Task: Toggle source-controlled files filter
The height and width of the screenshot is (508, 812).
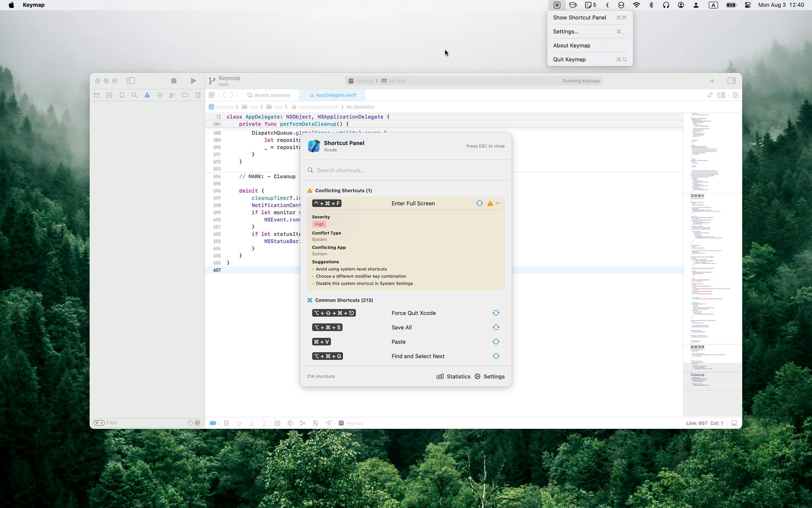Action: [197, 423]
